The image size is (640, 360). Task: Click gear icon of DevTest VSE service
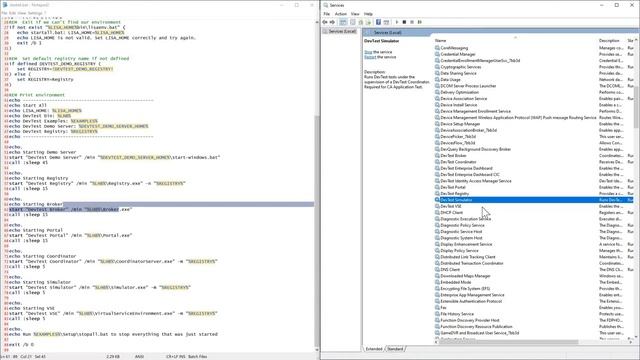(437, 206)
